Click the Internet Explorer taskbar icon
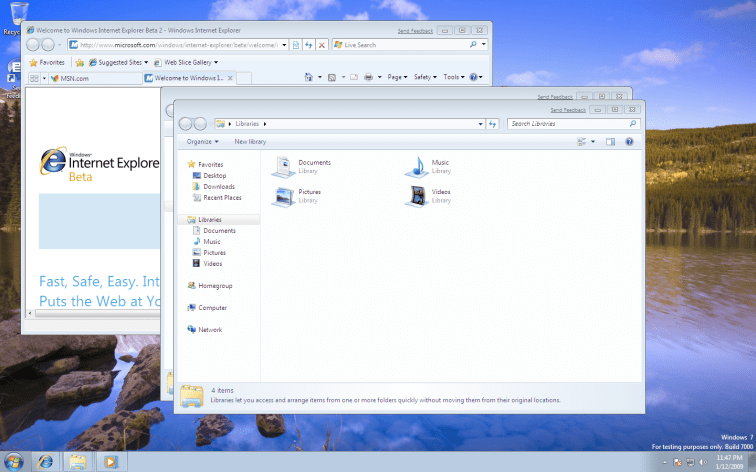 point(45,462)
